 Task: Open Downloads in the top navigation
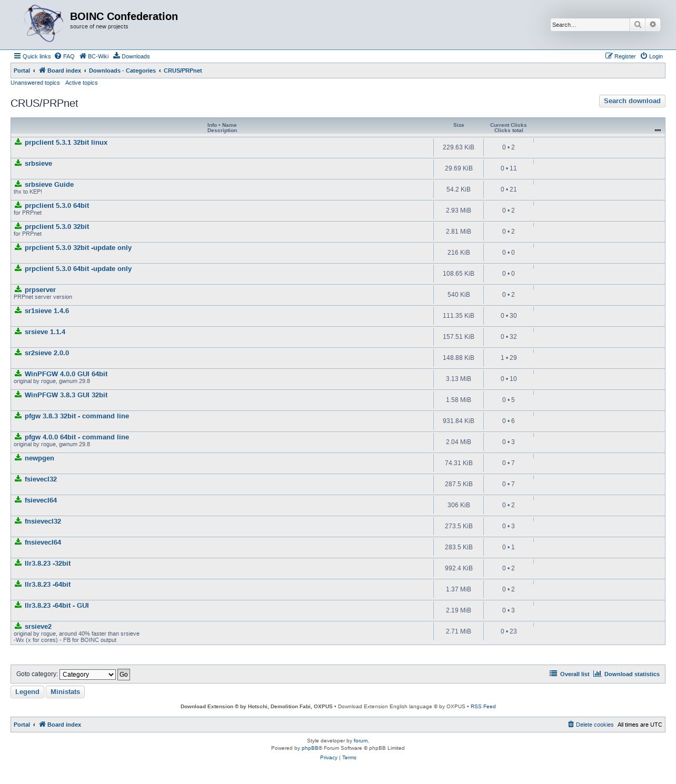[132, 56]
